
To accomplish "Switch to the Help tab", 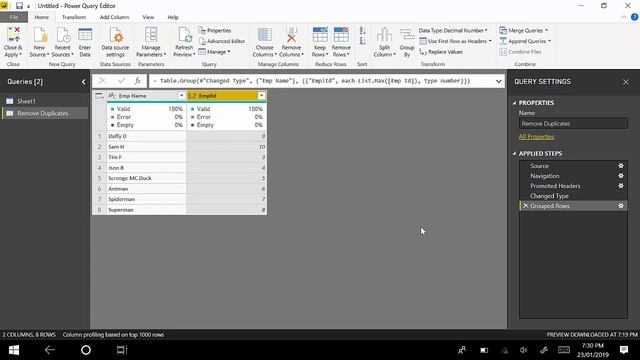I will pos(173,17).
